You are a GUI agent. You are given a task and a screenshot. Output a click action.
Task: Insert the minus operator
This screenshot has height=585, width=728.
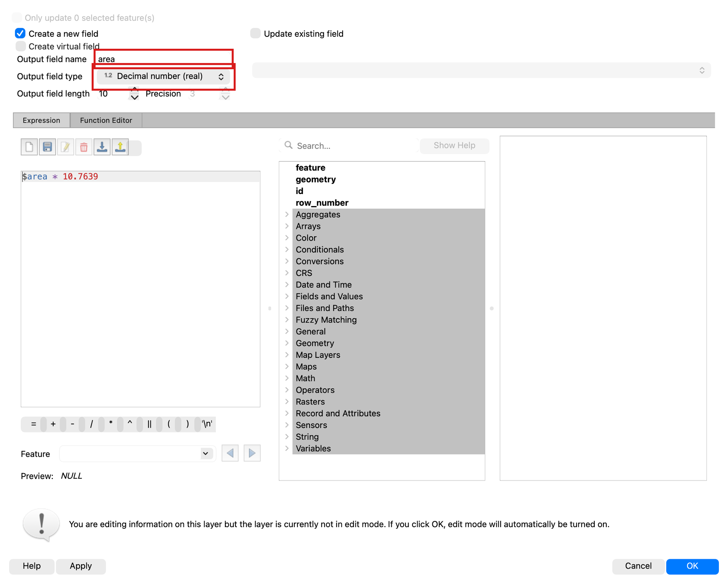pyautogui.click(x=72, y=424)
